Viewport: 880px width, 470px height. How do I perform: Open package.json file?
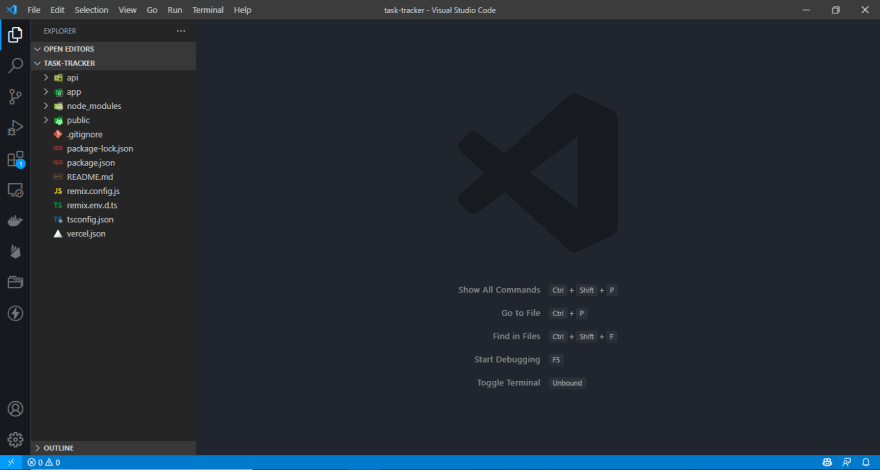(x=113, y=163)
